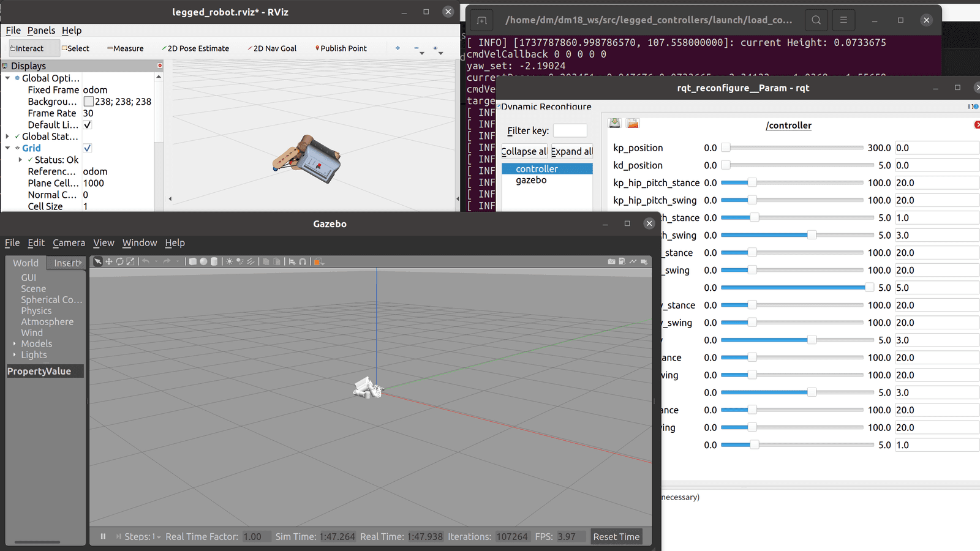
Task: Open terminal hamburger menu
Action: click(x=843, y=20)
